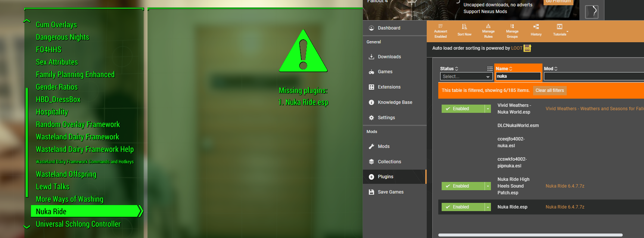This screenshot has height=238, width=644.
Task: Toggle Enabled for Nuka Ride.esp
Action: coord(463,207)
